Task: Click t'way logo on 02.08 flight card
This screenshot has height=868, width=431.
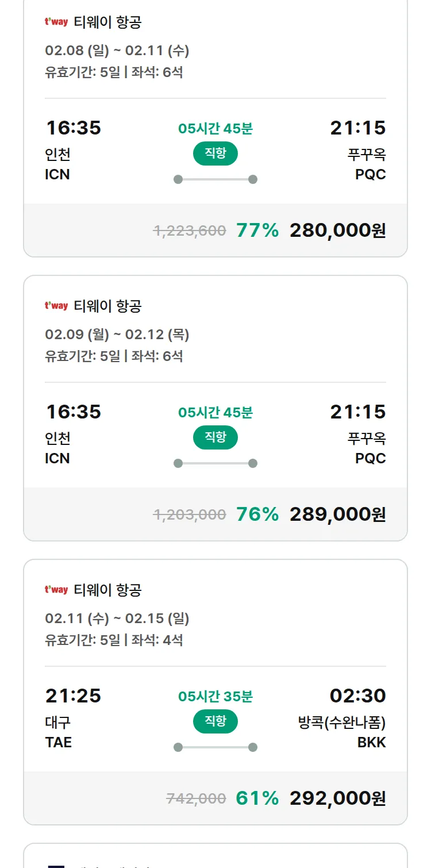Action: 56,22
